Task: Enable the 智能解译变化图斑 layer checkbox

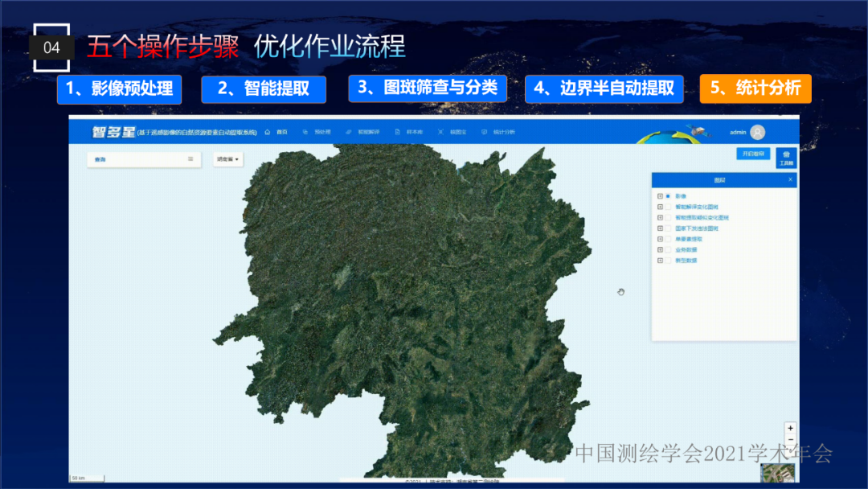Action: pos(668,207)
